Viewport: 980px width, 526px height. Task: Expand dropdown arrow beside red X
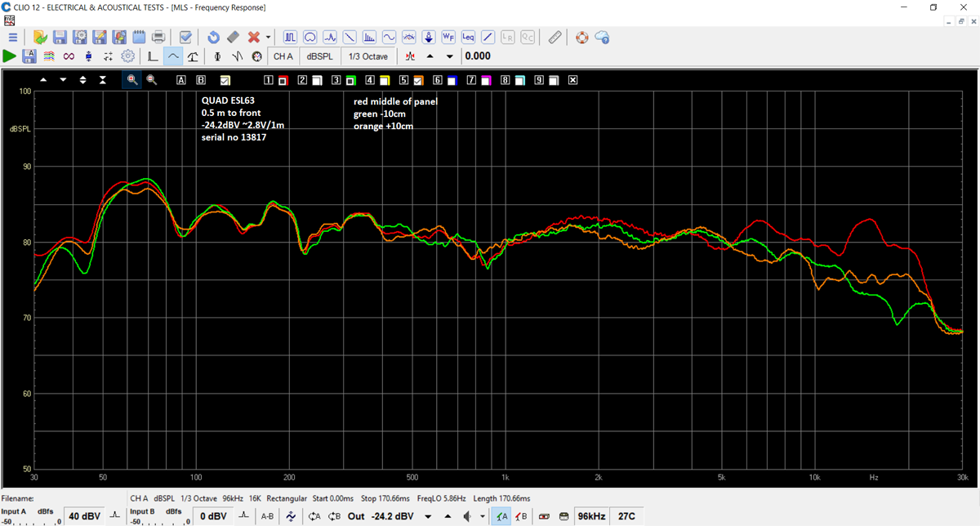pyautogui.click(x=268, y=37)
